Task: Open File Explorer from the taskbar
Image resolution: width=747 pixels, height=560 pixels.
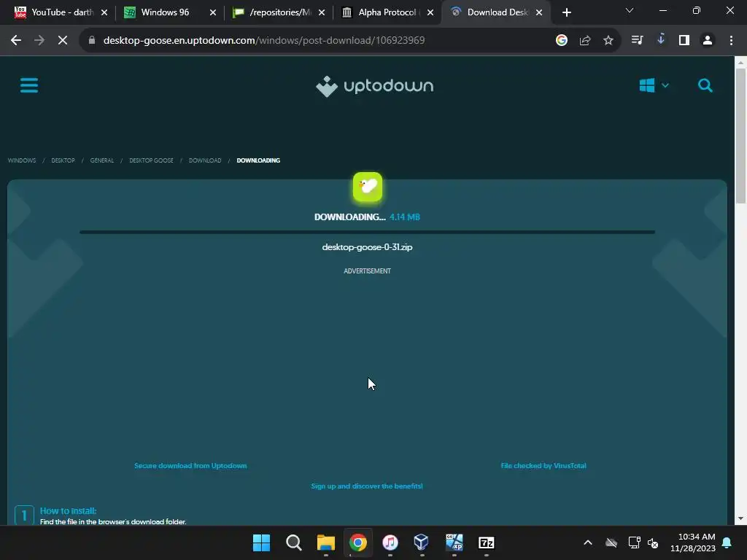Action: (x=326, y=542)
